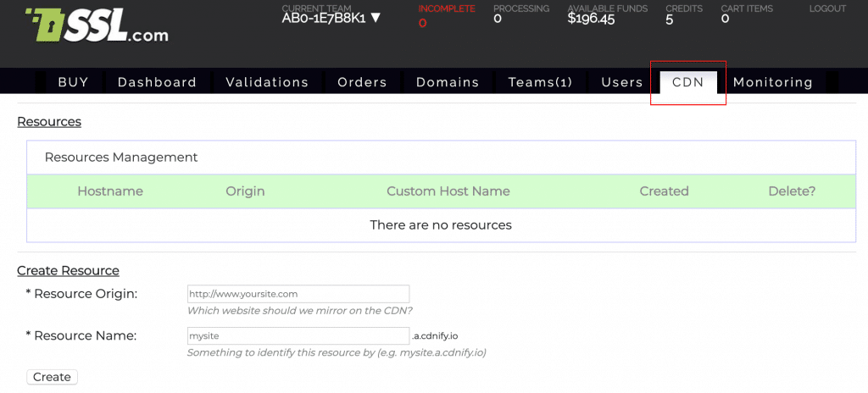
Task: Navigate to the Users tab
Action: coord(622,82)
